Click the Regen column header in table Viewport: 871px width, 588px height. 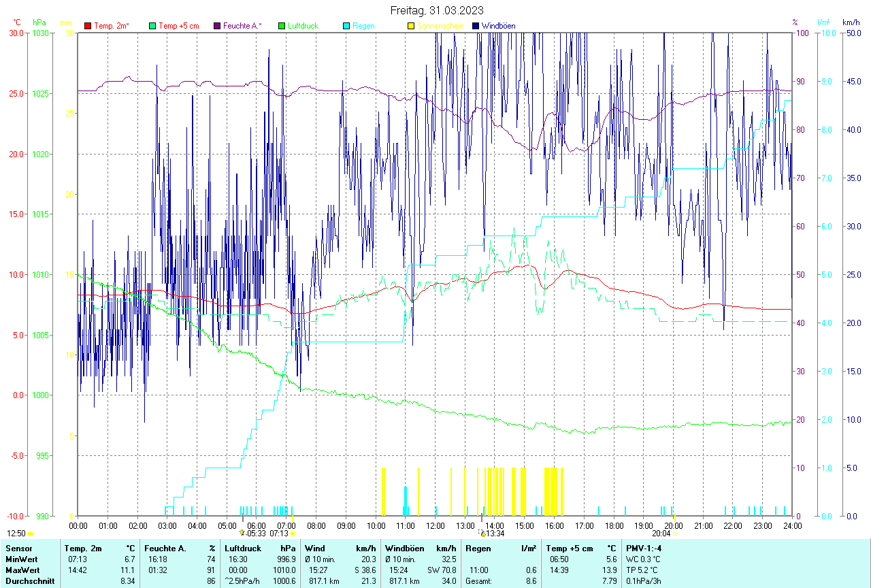pos(478,549)
